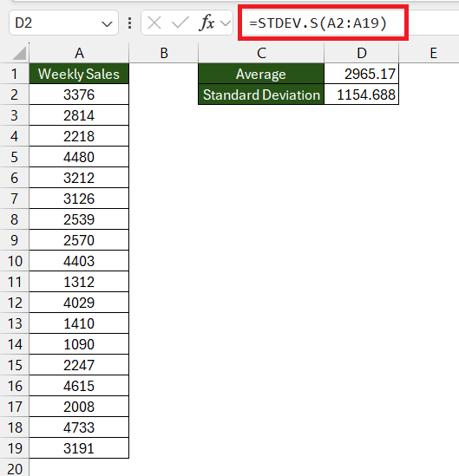
Task: Open Insert Function fx dialog
Action: point(207,23)
